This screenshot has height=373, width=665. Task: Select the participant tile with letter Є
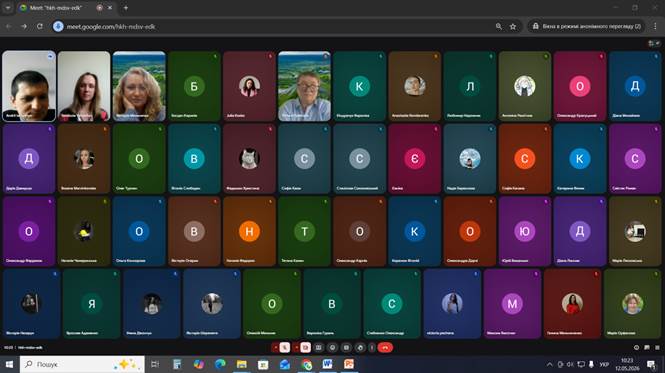414,159
